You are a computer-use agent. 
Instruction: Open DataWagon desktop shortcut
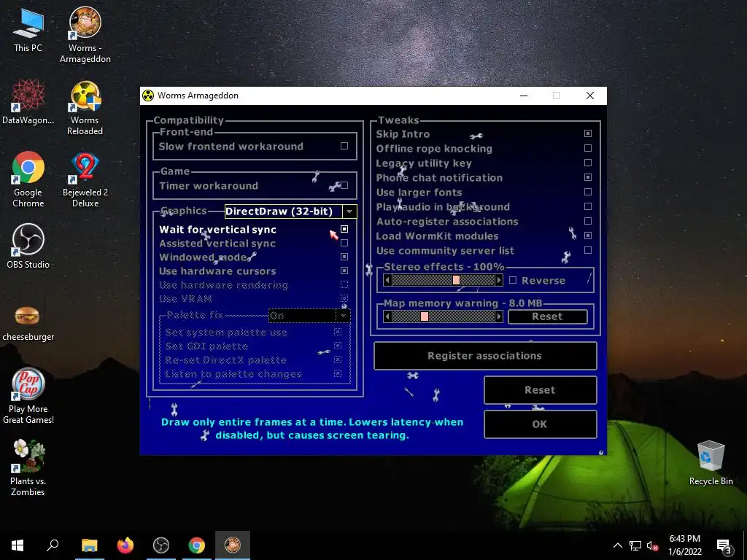click(28, 102)
